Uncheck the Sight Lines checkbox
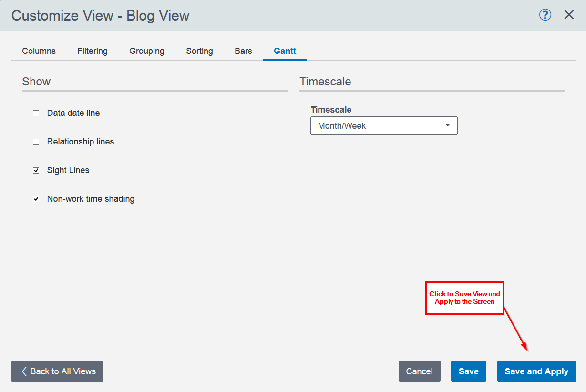The width and height of the screenshot is (586, 392). [x=36, y=171]
